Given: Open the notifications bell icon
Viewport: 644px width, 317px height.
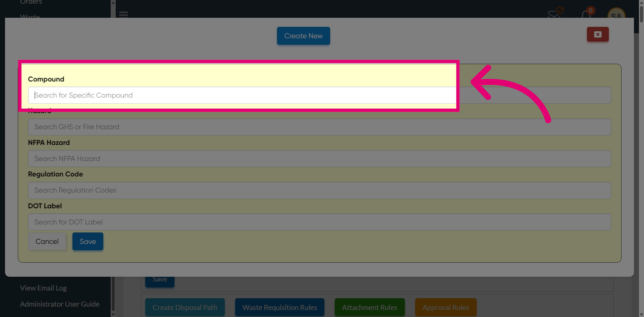Looking at the screenshot, I should point(586,14).
